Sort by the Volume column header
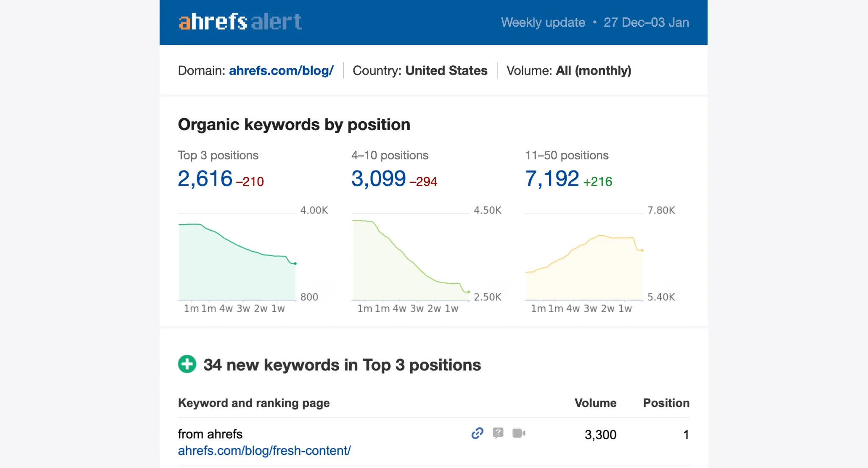 [595, 403]
